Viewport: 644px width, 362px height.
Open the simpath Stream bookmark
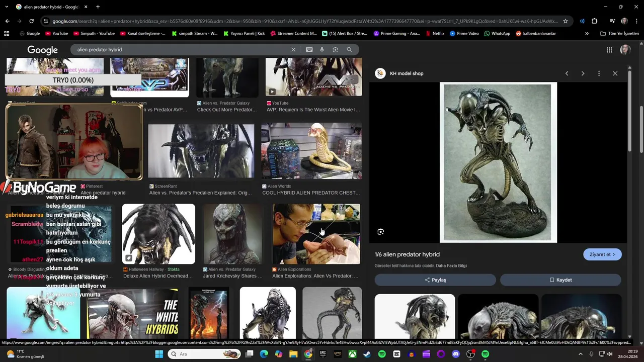(195, 34)
